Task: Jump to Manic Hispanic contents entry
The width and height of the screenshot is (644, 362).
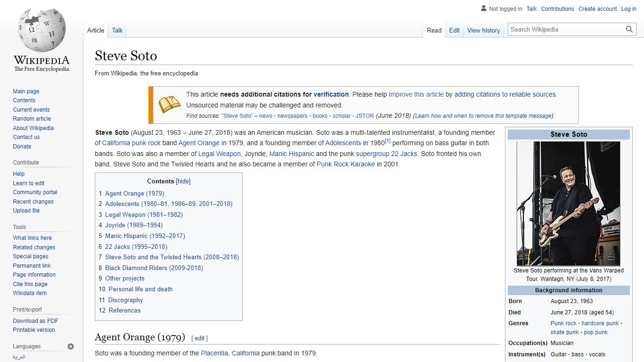Action: [x=145, y=236]
